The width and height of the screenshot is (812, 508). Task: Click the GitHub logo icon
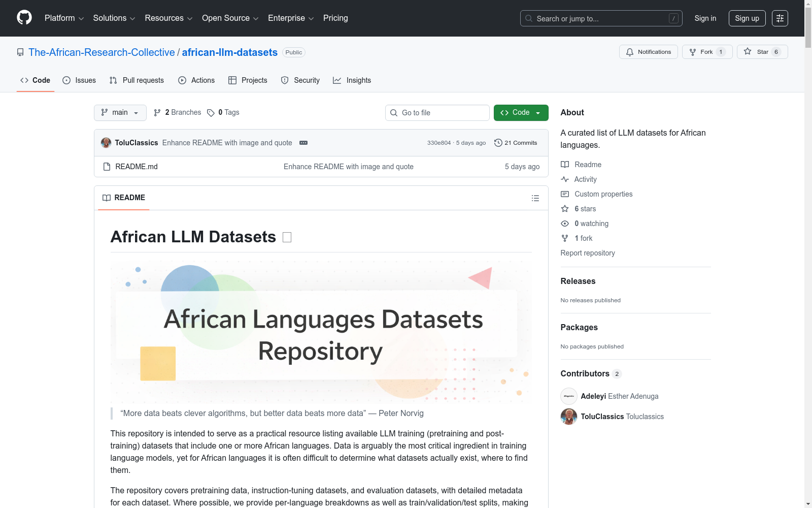(x=24, y=18)
